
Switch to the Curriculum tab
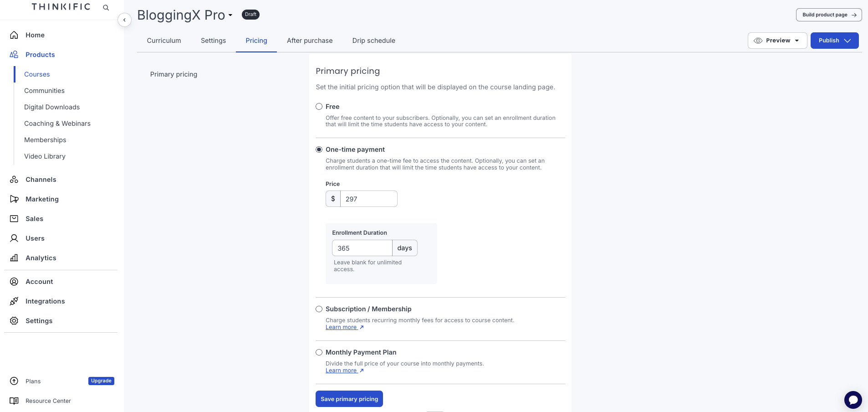pos(164,41)
